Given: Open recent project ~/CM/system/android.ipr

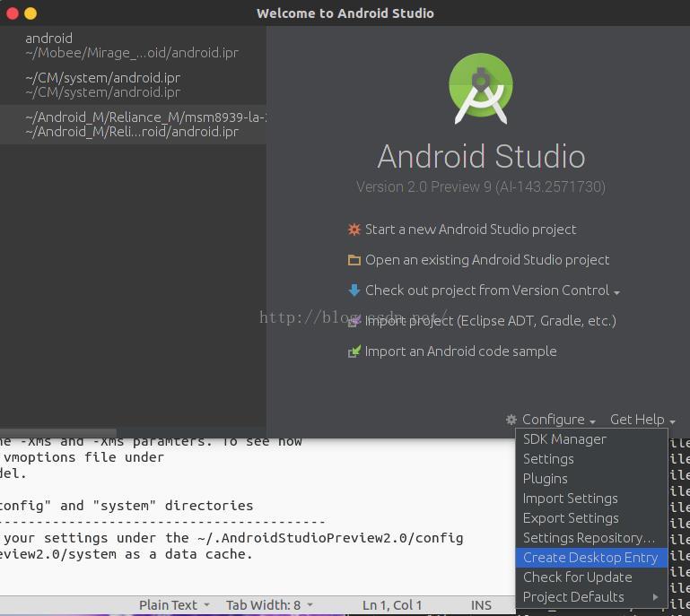Looking at the screenshot, I should (133, 85).
